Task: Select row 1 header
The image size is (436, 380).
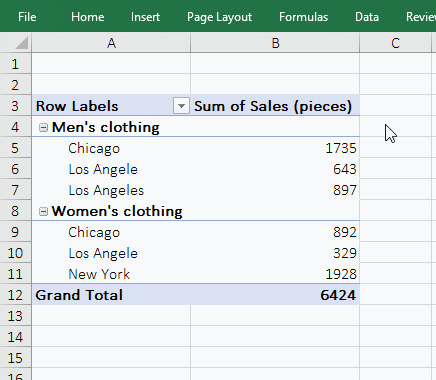Action: pos(15,64)
